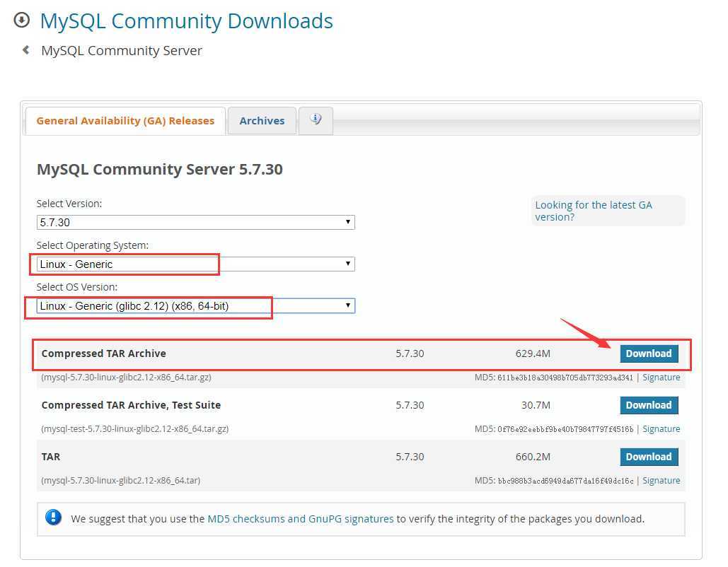This screenshot has width=728, height=567.
Task: Open MD5 checksums and GnuPG signatures link
Action: (301, 519)
